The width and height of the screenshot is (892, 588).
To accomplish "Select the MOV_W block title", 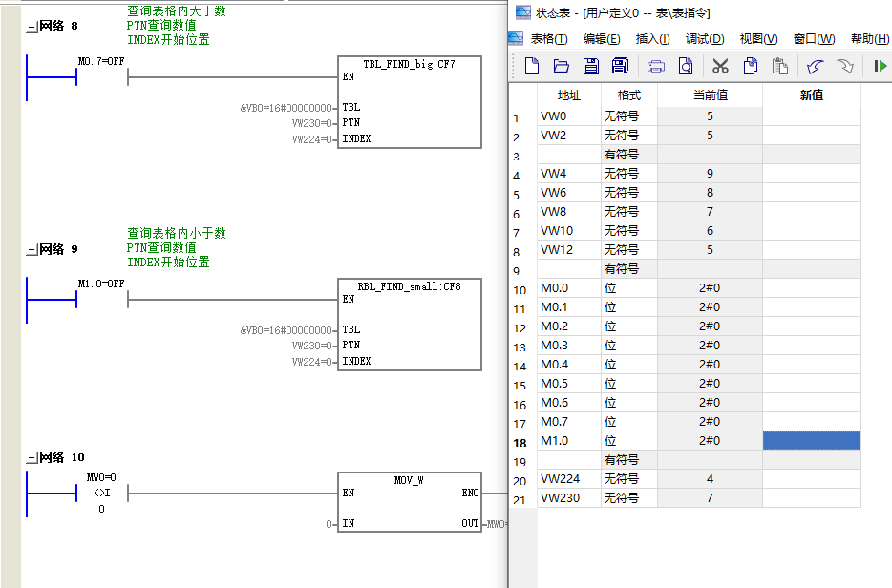I will click(x=409, y=480).
